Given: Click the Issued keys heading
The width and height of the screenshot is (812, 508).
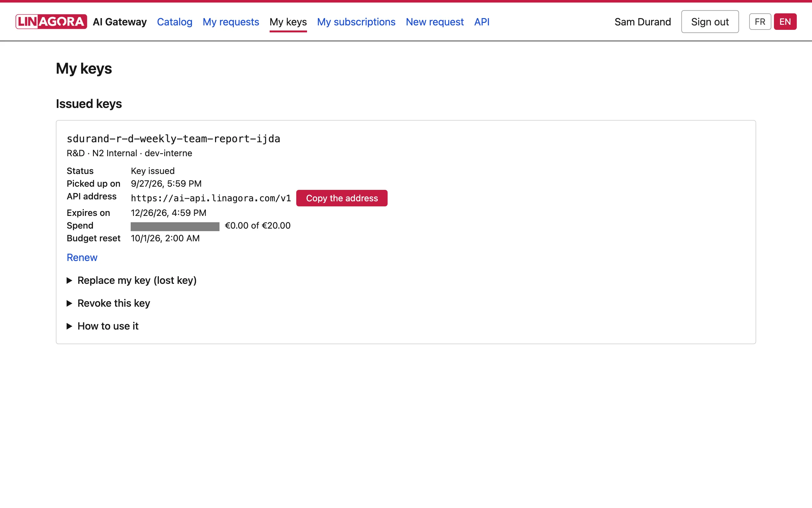Looking at the screenshot, I should point(89,104).
